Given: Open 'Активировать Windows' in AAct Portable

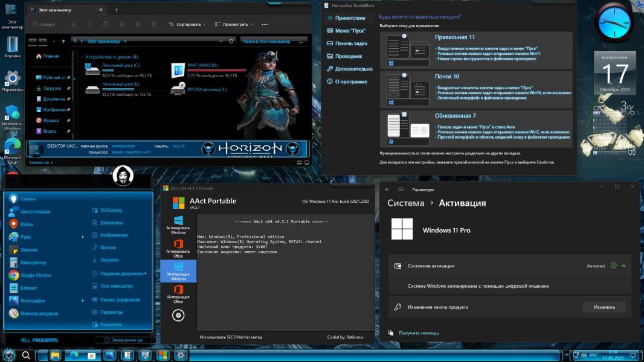Looking at the screenshot, I should coord(178,224).
